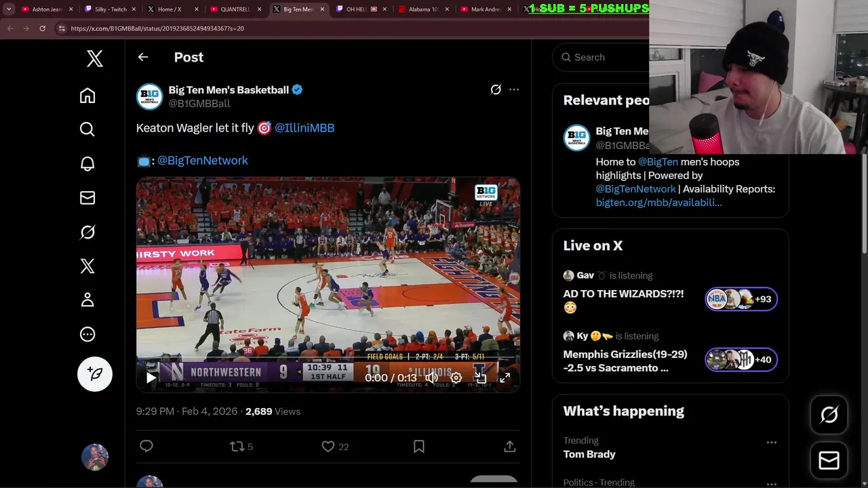Repost the post with 5 reposts

[241, 446]
